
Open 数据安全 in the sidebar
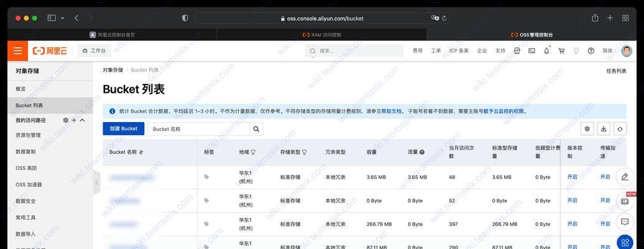tap(25, 201)
